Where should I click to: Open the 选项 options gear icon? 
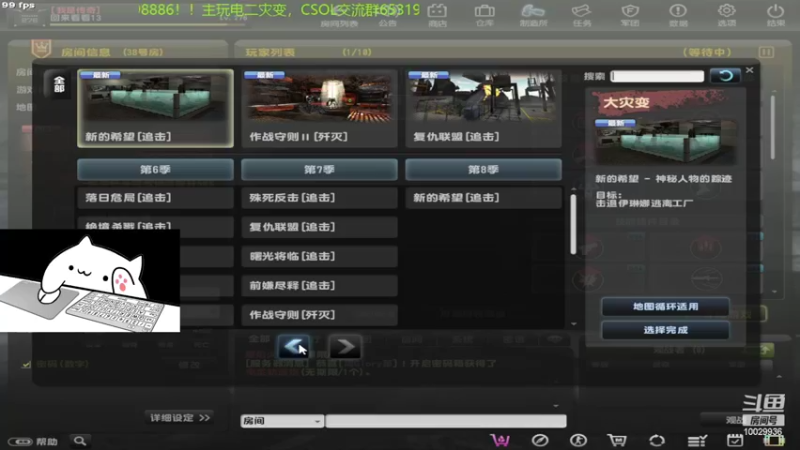[x=727, y=14]
